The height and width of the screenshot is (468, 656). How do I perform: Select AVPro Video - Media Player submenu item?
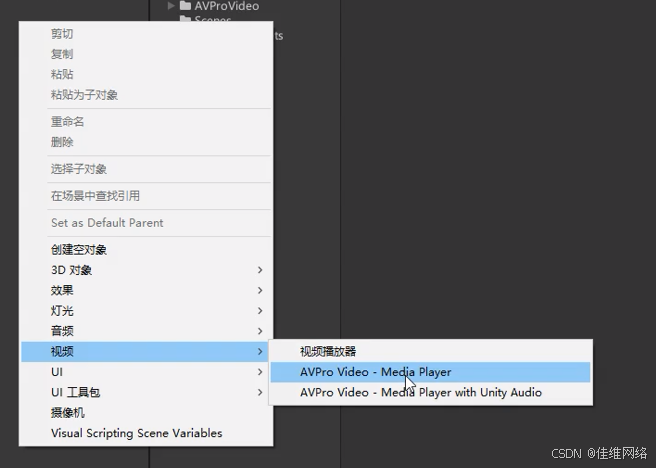[x=430, y=372]
